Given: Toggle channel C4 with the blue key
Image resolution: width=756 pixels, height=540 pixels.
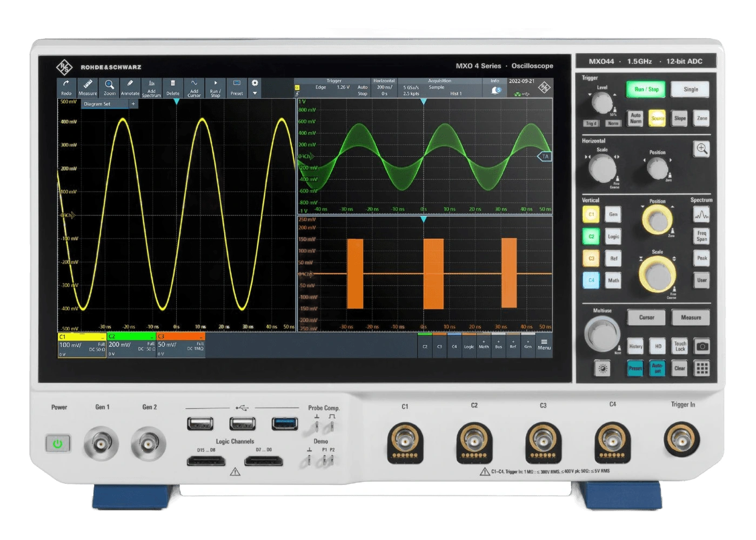Looking at the screenshot, I should 591,280.
